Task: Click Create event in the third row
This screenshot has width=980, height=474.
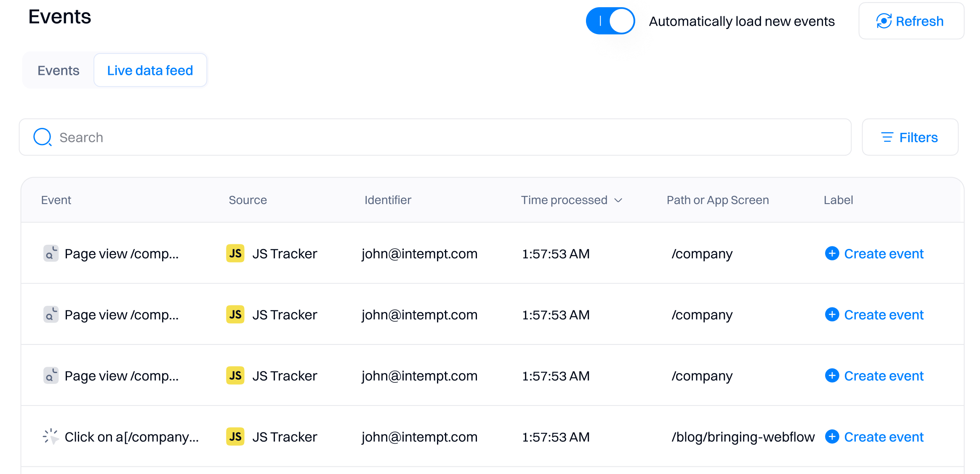Action: tap(883, 376)
